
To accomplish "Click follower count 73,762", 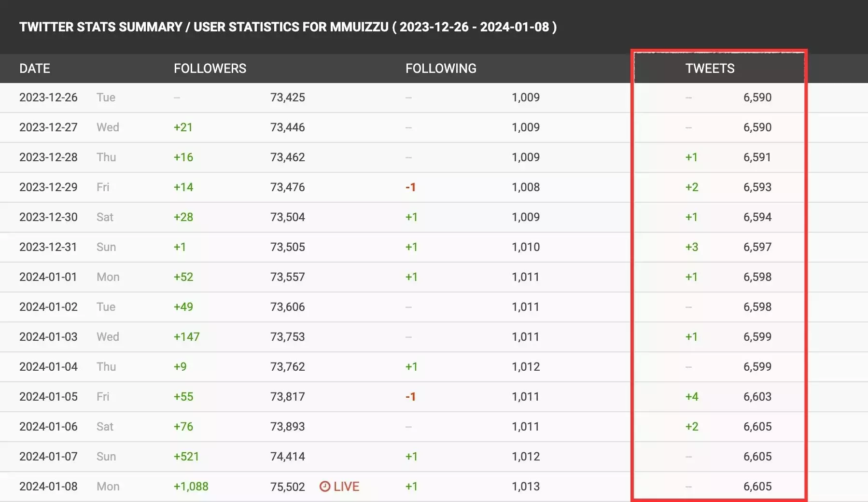I will (288, 366).
